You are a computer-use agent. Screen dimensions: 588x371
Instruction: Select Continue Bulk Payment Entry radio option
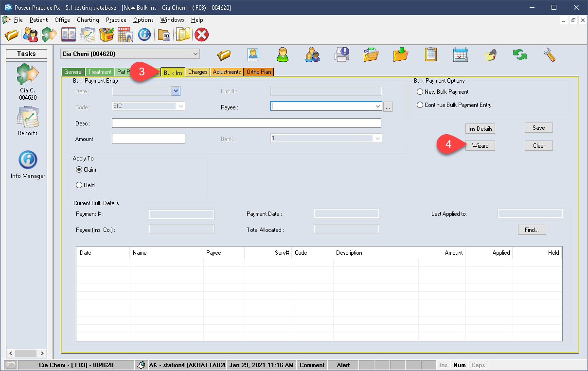[x=420, y=105]
